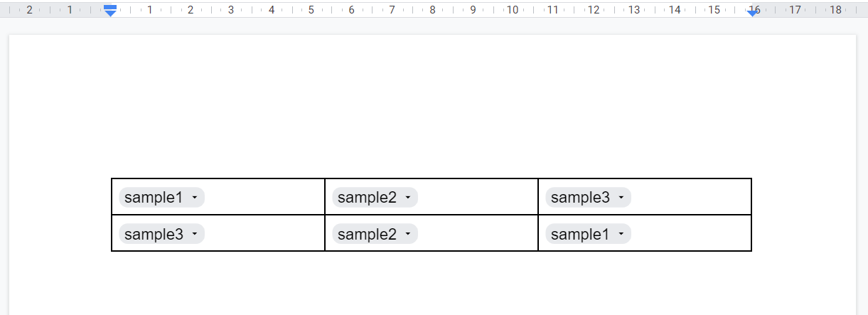
Task: Expand the bottom-row sample1 dropdown chip
Action: tap(588, 234)
